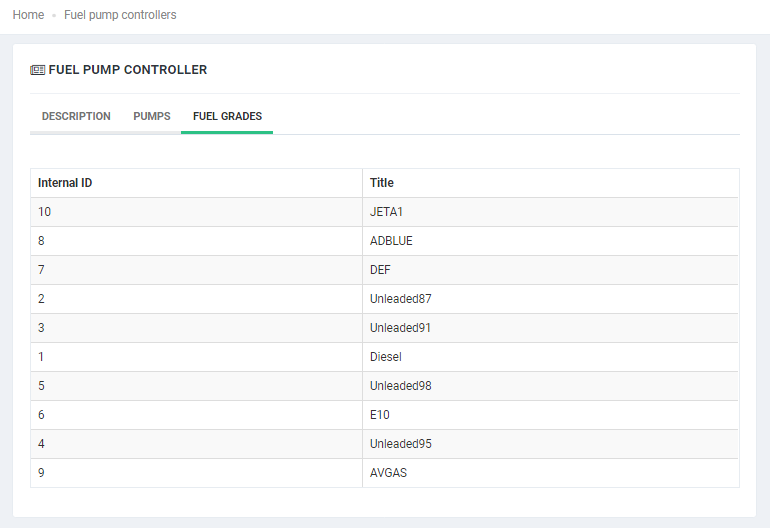Click the ADBLUE title cell
The image size is (770, 528).
click(391, 241)
